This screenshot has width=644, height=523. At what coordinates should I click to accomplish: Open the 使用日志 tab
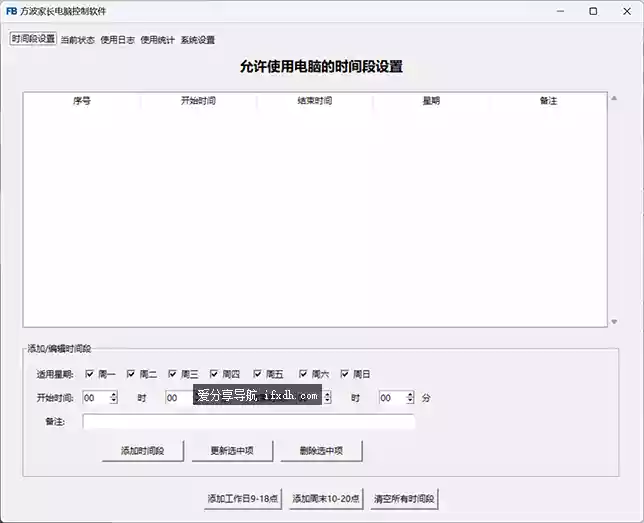pos(117,40)
